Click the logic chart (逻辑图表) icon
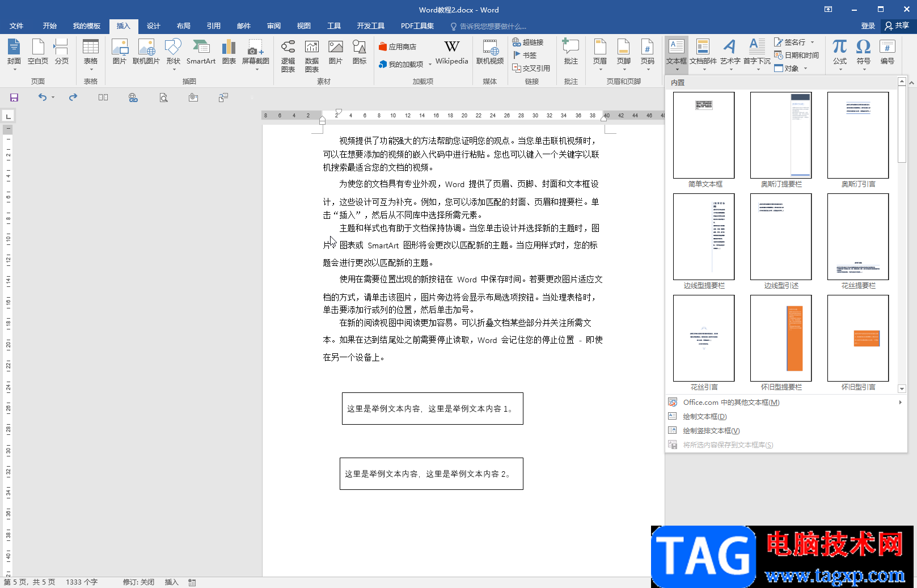 click(288, 55)
